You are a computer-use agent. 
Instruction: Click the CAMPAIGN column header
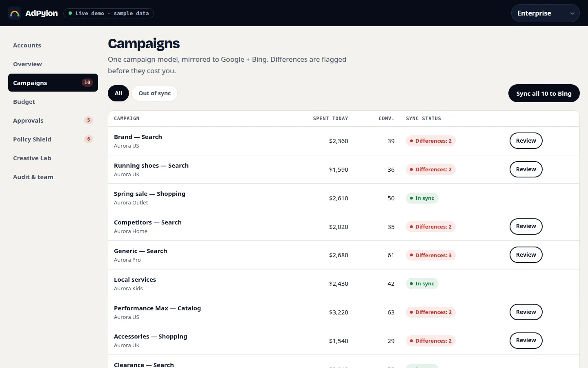click(x=127, y=119)
